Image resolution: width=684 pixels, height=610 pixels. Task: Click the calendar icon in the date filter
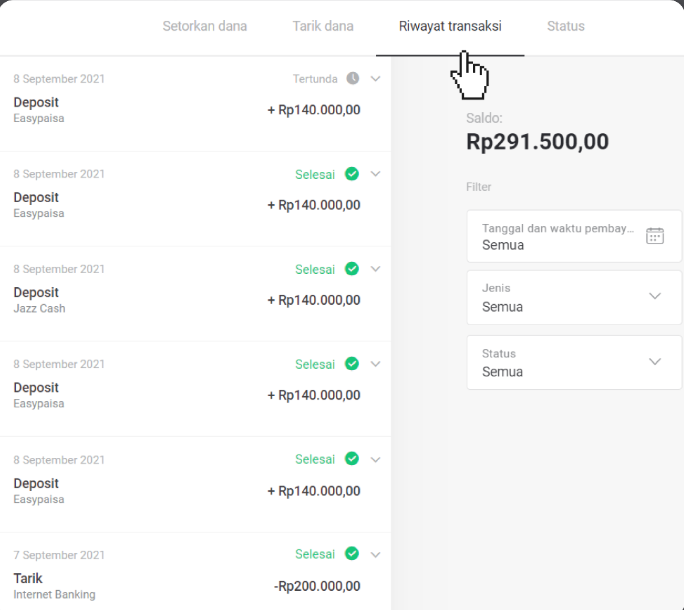(655, 236)
